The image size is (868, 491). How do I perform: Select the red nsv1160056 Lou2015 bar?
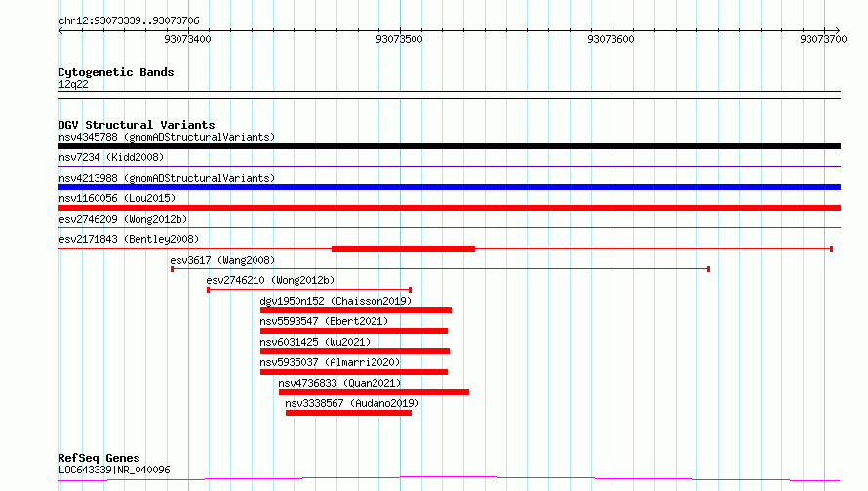point(449,208)
